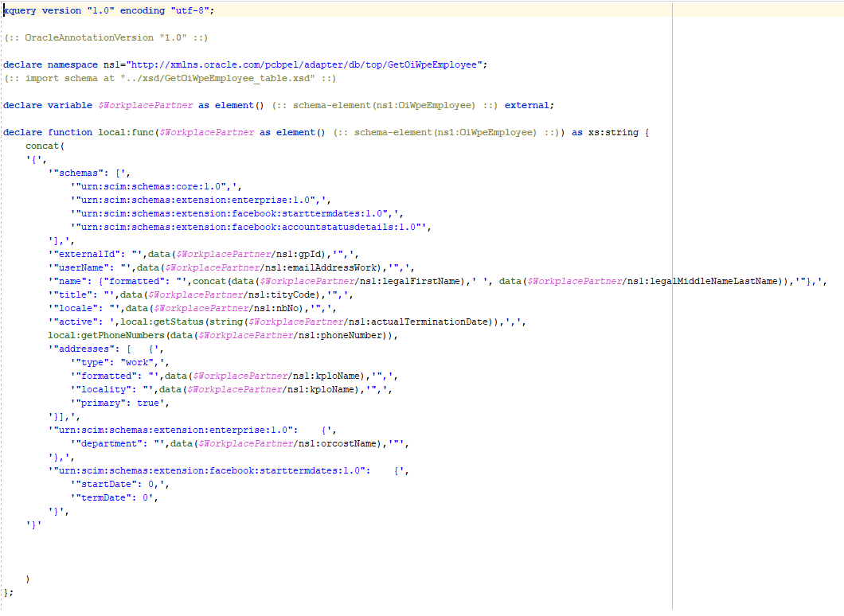The width and height of the screenshot is (844, 616).
Task: Click the starttermdates:1.0 key line near bottom
Action: pos(229,470)
